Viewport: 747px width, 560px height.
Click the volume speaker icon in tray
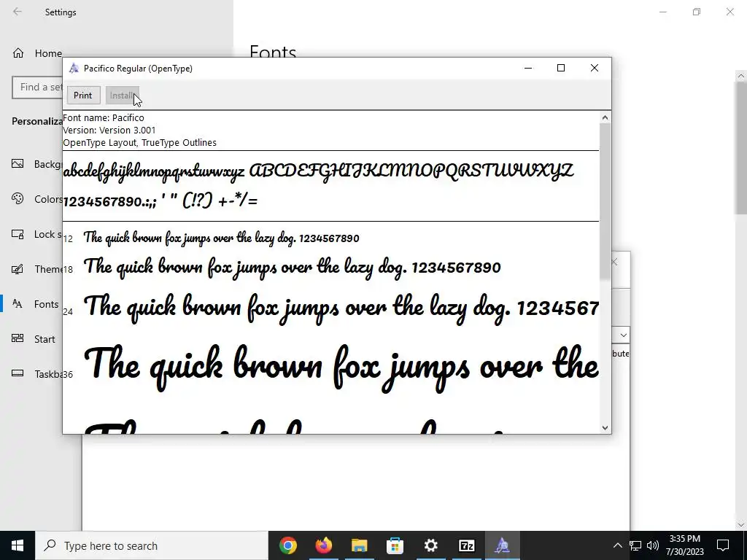[653, 545]
